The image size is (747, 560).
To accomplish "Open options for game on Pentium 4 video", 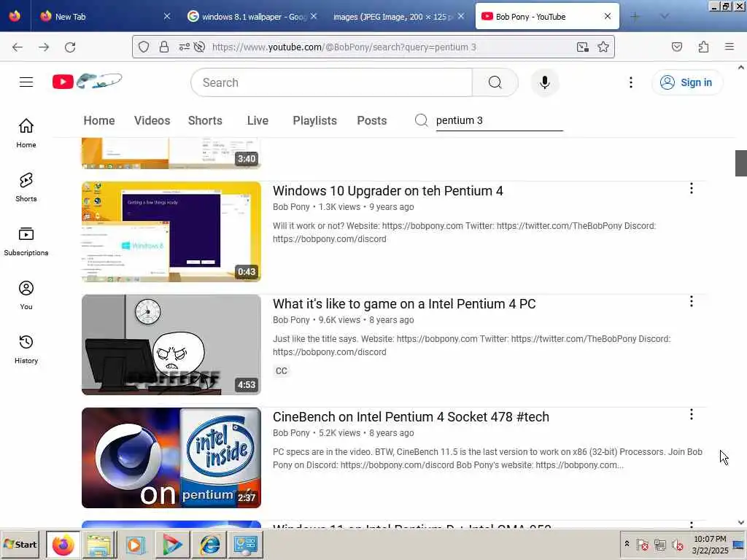I will pyautogui.click(x=692, y=301).
